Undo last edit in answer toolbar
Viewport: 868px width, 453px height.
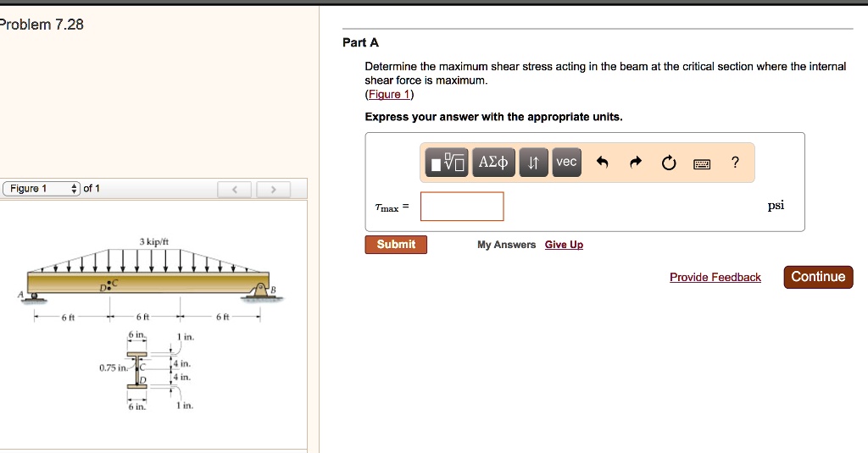point(603,162)
